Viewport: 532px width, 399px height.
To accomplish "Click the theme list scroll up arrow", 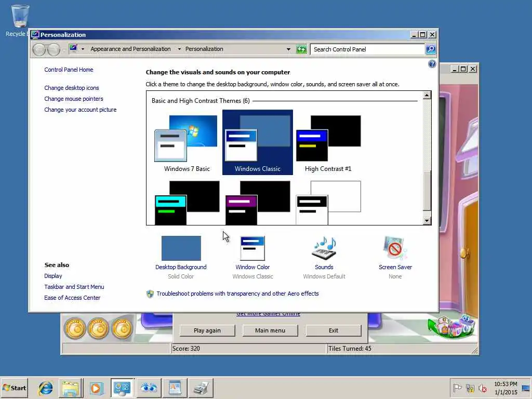I will (427, 95).
